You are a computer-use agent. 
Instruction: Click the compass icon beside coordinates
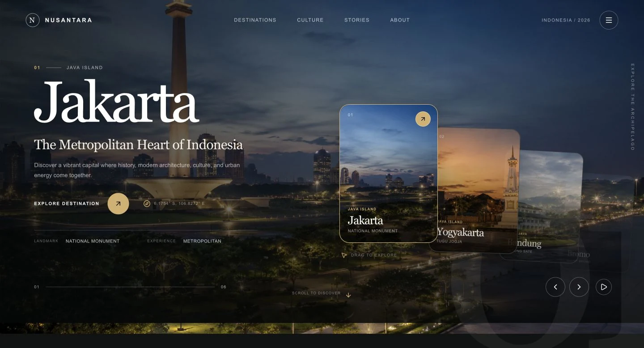click(147, 204)
